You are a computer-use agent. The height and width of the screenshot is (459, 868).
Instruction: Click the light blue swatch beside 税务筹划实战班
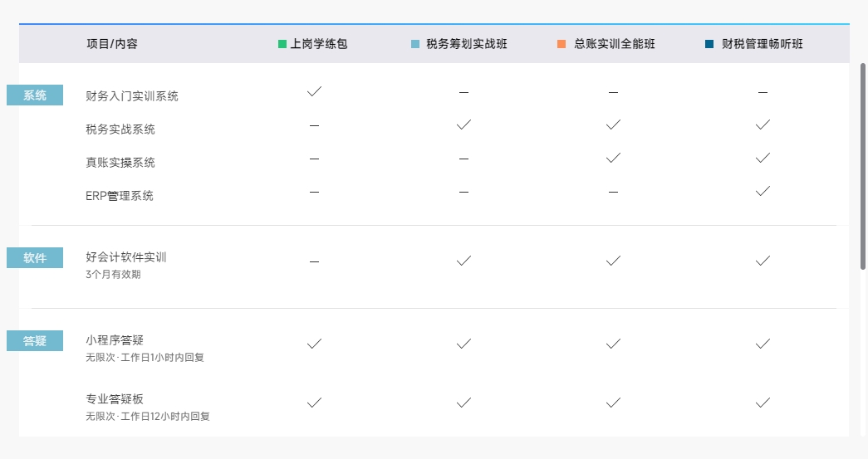415,44
